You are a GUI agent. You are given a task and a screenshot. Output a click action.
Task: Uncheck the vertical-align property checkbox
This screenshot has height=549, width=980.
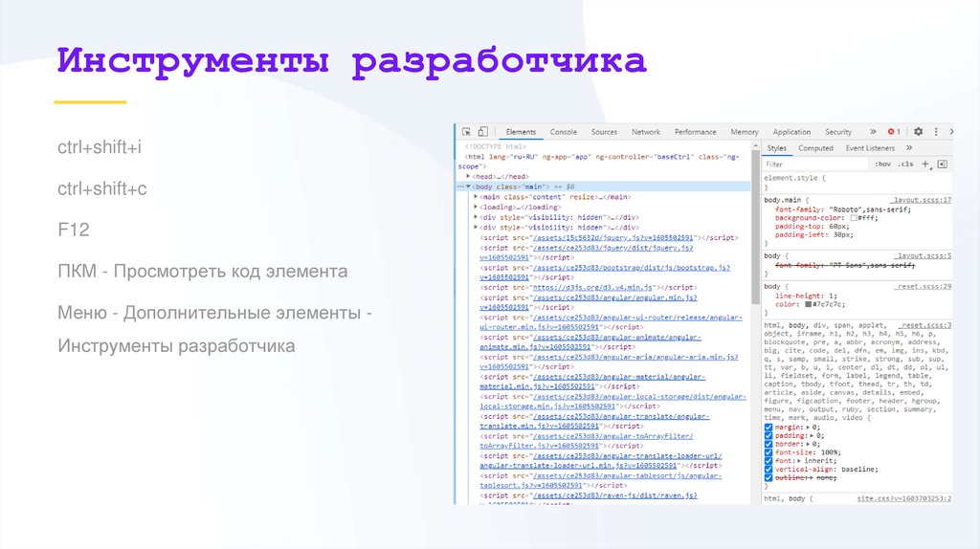[x=768, y=469]
